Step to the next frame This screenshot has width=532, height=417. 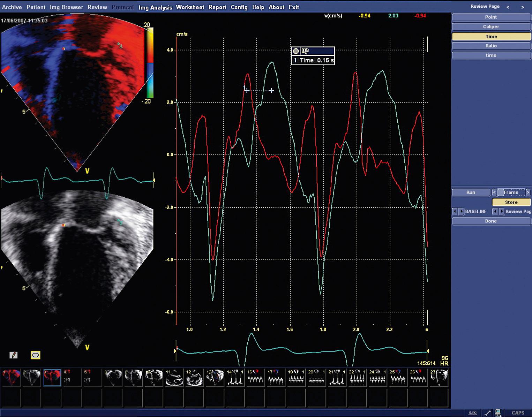528,192
